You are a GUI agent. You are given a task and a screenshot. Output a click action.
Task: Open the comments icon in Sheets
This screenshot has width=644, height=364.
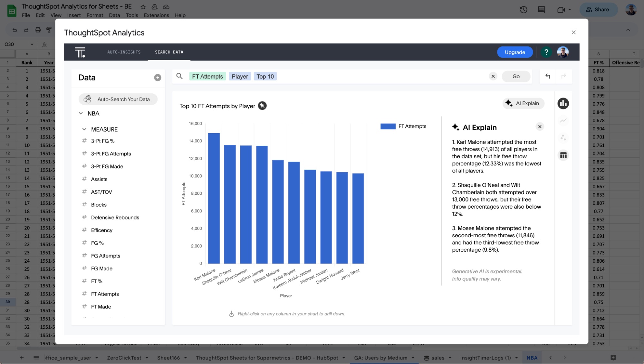click(542, 10)
